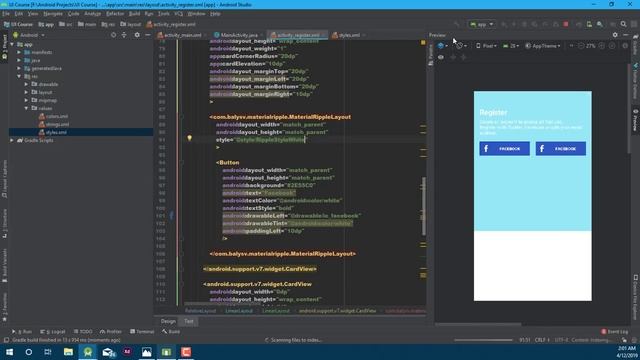Open File Explorer from the taskbar

tap(68, 352)
